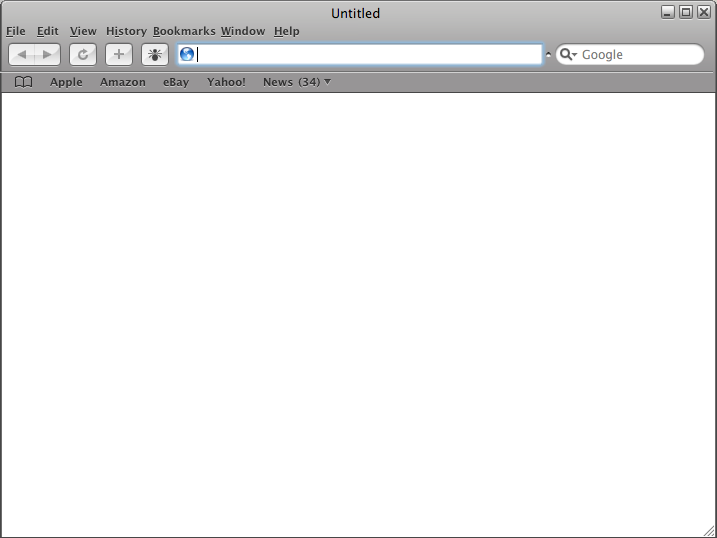Reload the page with the refresh icon
This screenshot has width=717, height=538.
83,55
